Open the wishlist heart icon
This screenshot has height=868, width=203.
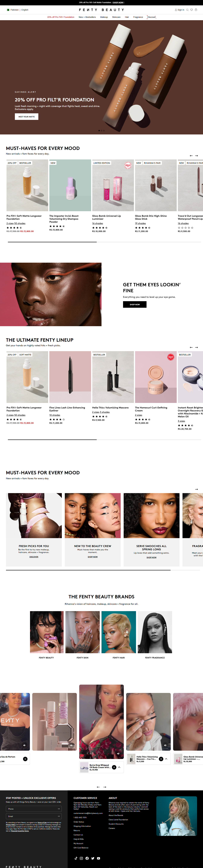[x=192, y=10]
